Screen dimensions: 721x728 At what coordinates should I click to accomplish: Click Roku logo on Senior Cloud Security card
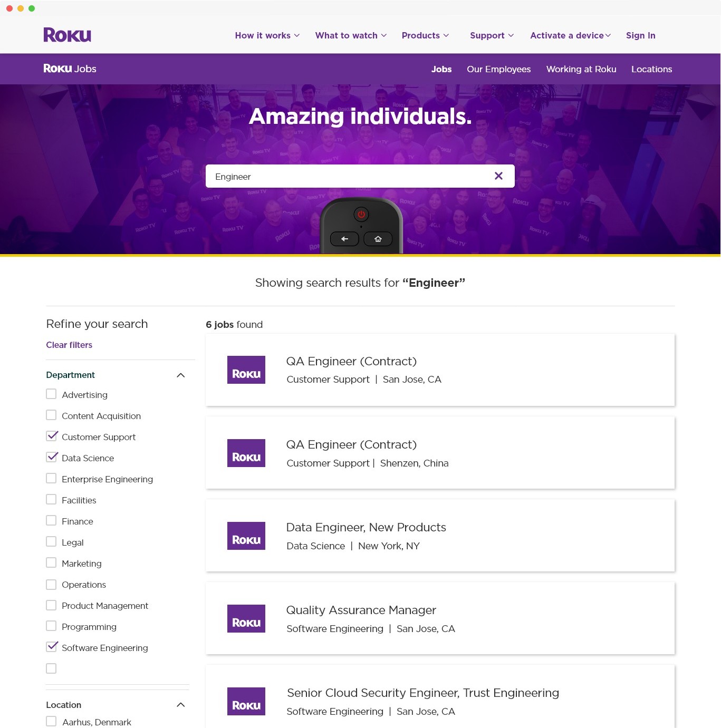pyautogui.click(x=246, y=701)
